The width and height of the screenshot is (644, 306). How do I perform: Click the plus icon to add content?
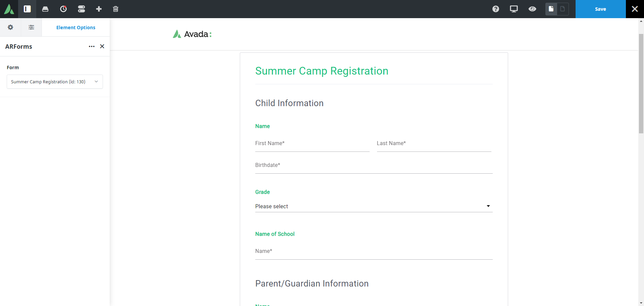(x=99, y=9)
